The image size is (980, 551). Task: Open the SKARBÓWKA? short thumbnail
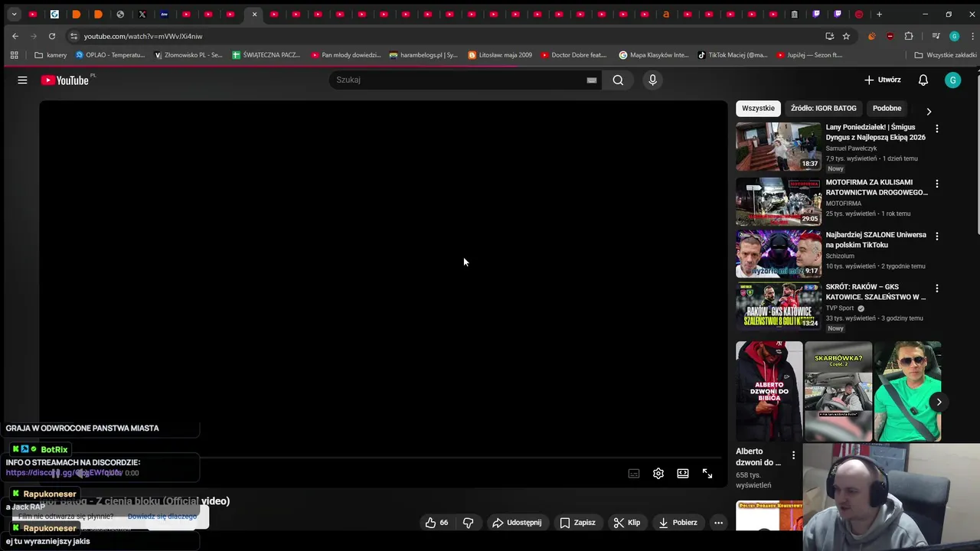(x=838, y=391)
